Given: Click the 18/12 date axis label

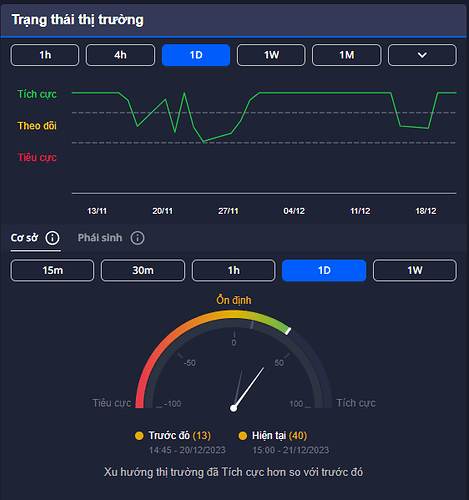Looking at the screenshot, I should tap(426, 211).
